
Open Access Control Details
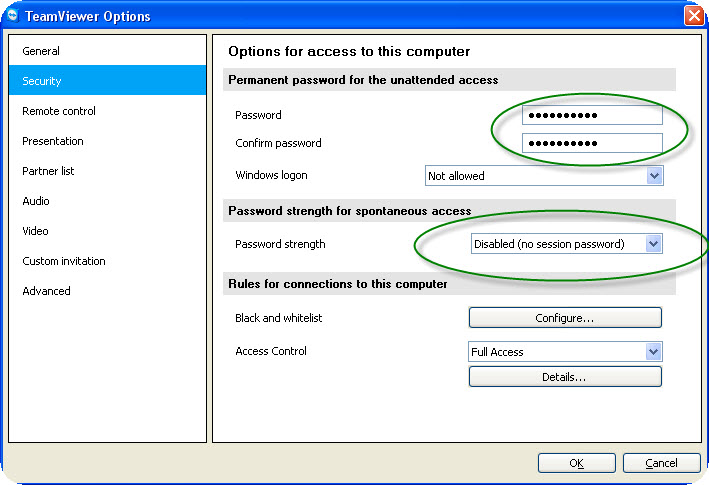(x=565, y=377)
